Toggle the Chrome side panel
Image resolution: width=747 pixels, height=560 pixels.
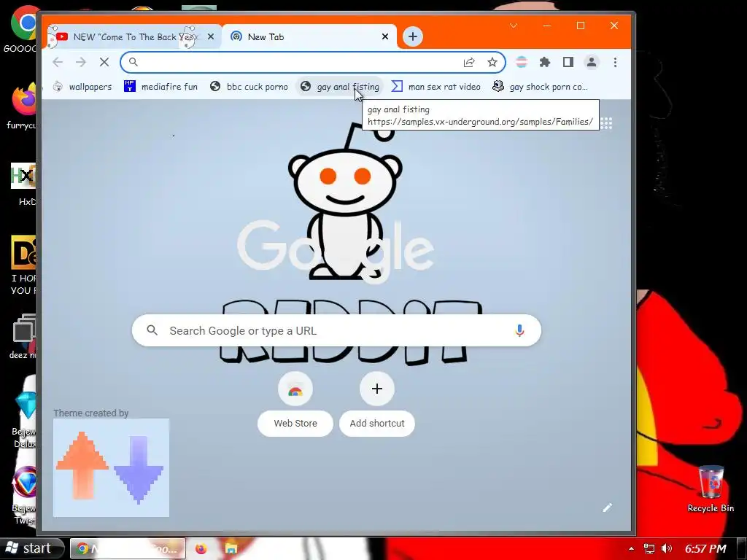point(568,62)
